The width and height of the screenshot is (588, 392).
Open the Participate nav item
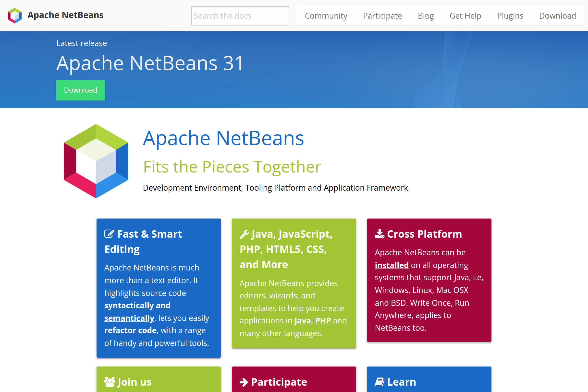tap(382, 16)
